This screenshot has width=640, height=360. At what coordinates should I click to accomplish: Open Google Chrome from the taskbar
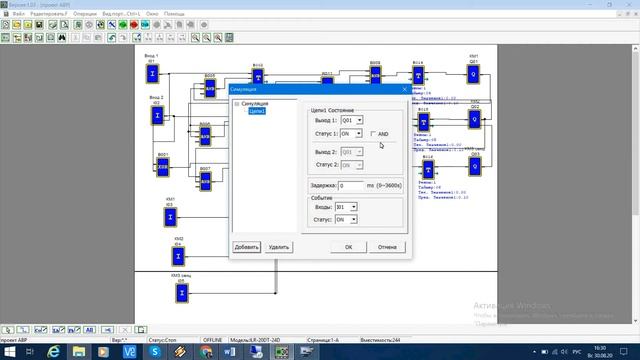206,352
